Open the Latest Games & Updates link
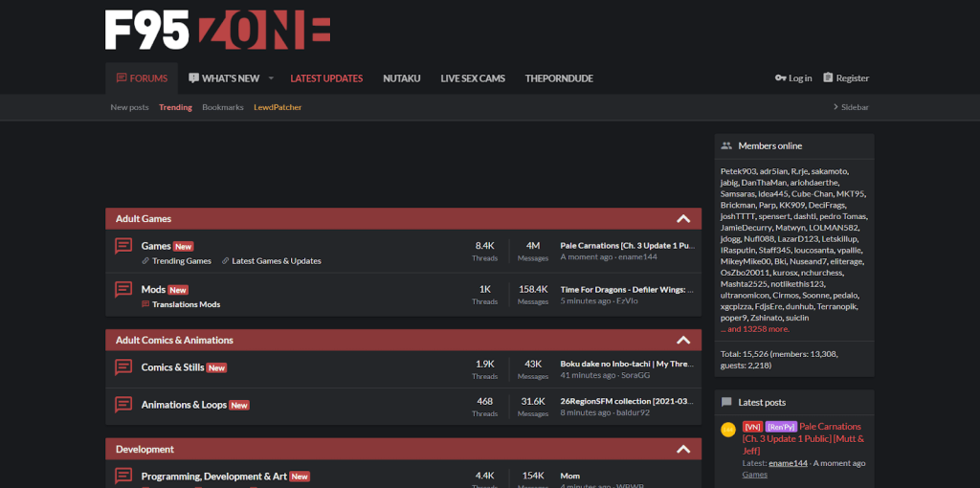 pos(277,261)
